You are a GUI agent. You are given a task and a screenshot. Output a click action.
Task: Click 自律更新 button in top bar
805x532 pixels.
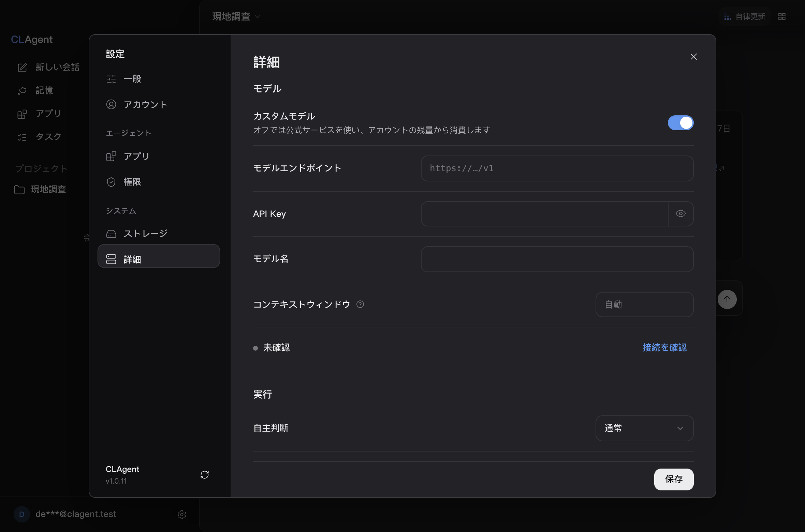[745, 17]
